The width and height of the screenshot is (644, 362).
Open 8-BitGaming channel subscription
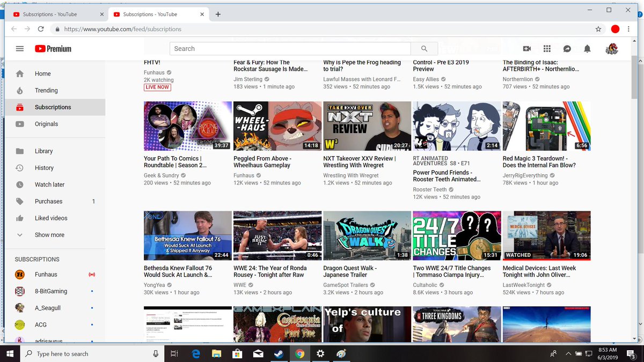click(55, 291)
